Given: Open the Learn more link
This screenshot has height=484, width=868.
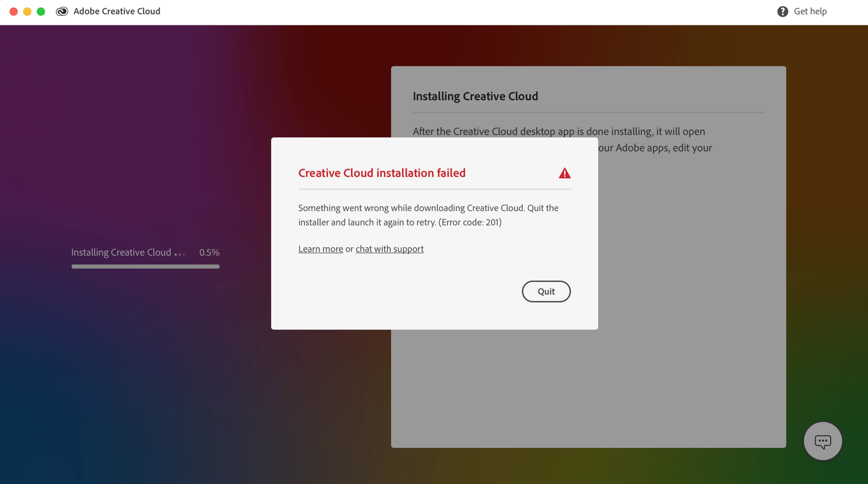Looking at the screenshot, I should 321,249.
